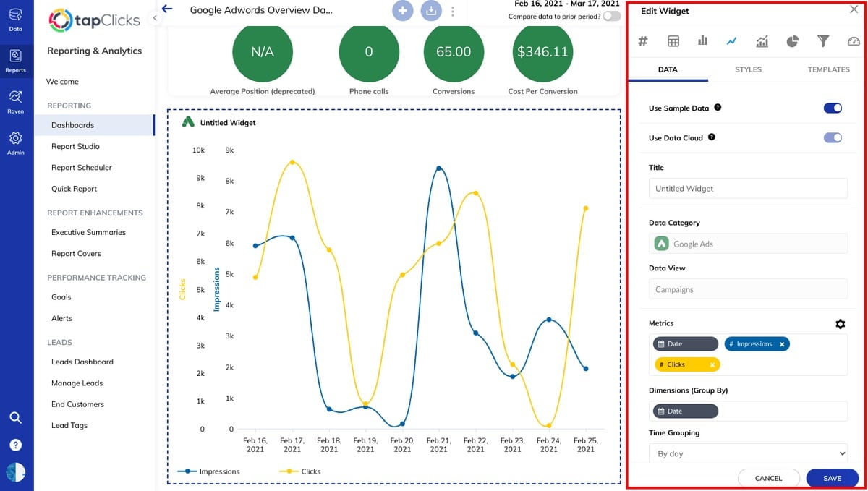Open the Raven section in the sidebar
This screenshot has width=868, height=491.
point(16,101)
